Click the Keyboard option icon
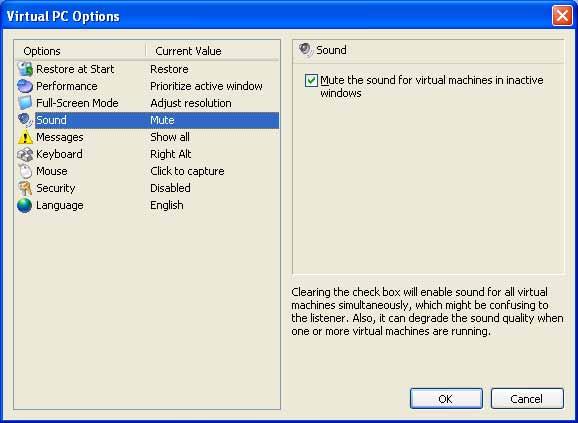This screenshot has height=423, width=578. point(25,154)
